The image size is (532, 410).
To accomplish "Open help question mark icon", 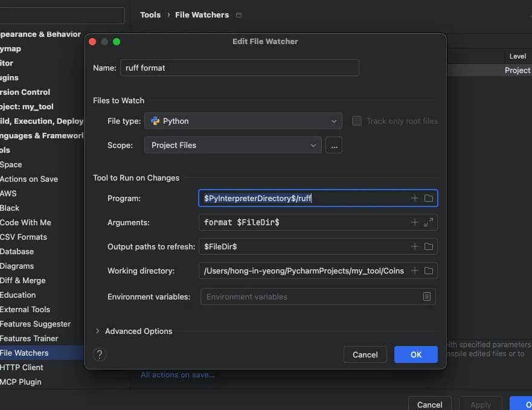I will (100, 354).
